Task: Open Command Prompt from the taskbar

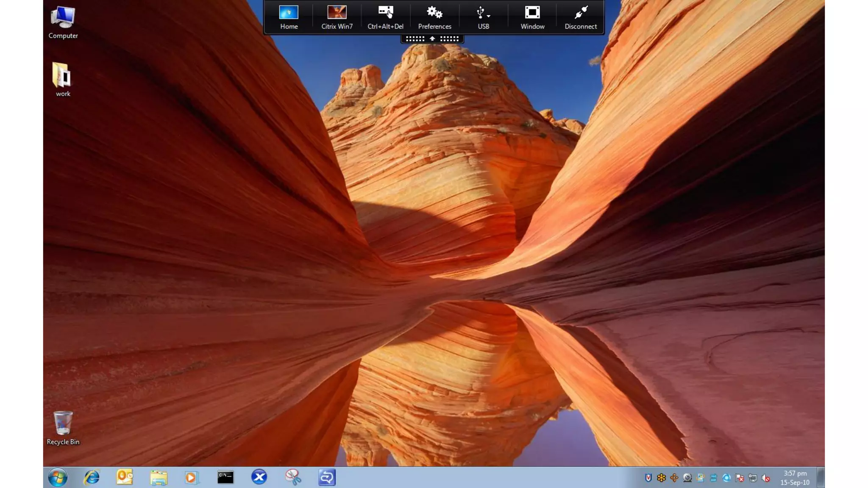Action: pos(225,477)
